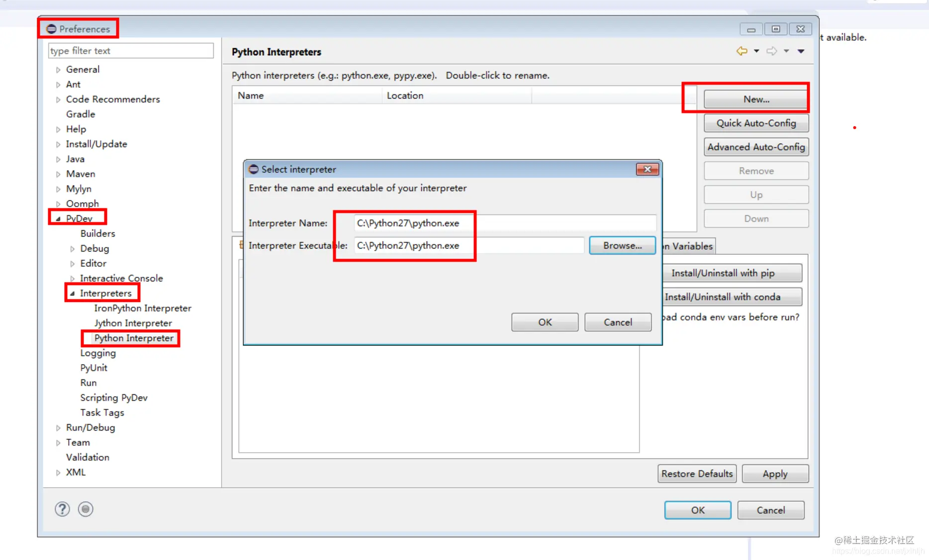
Task: Open the Back history dropdown arrow
Action: click(x=756, y=51)
